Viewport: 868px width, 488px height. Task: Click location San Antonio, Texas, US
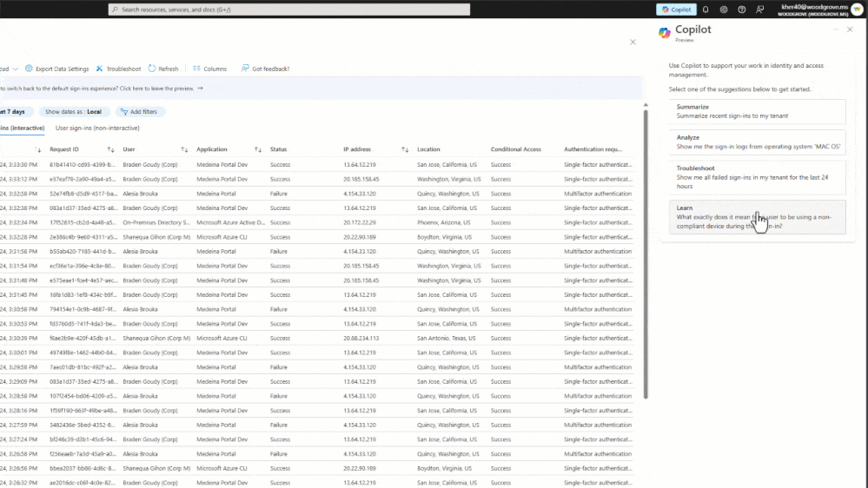click(447, 338)
